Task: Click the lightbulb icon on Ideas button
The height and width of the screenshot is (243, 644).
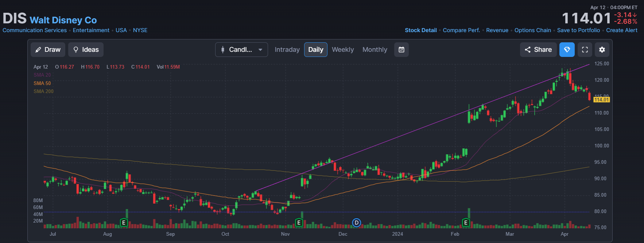Action: click(x=76, y=50)
